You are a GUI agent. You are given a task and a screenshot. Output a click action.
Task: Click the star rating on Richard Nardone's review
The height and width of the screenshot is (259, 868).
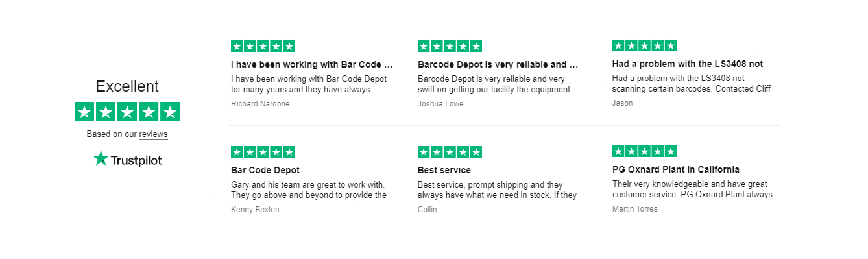pos(263,46)
